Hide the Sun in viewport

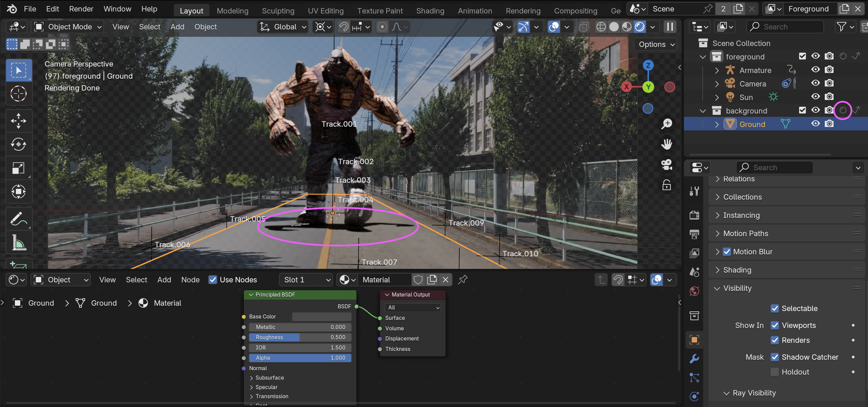[x=815, y=97]
